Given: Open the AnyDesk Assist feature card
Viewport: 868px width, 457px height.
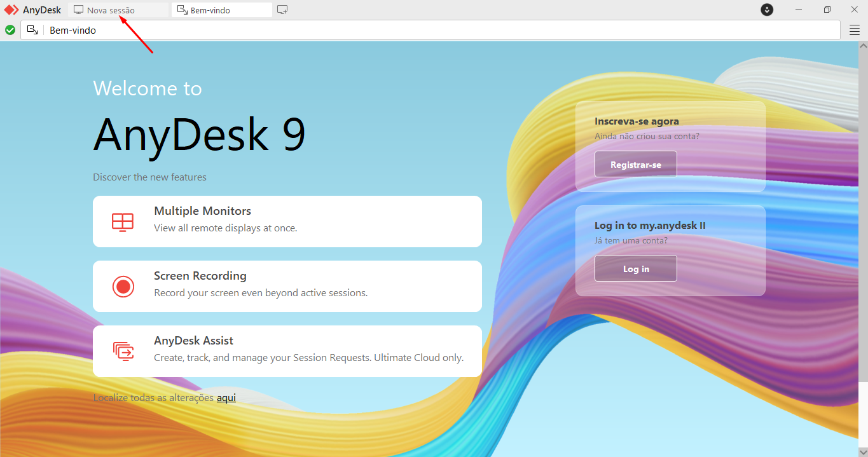Looking at the screenshot, I should pos(287,351).
